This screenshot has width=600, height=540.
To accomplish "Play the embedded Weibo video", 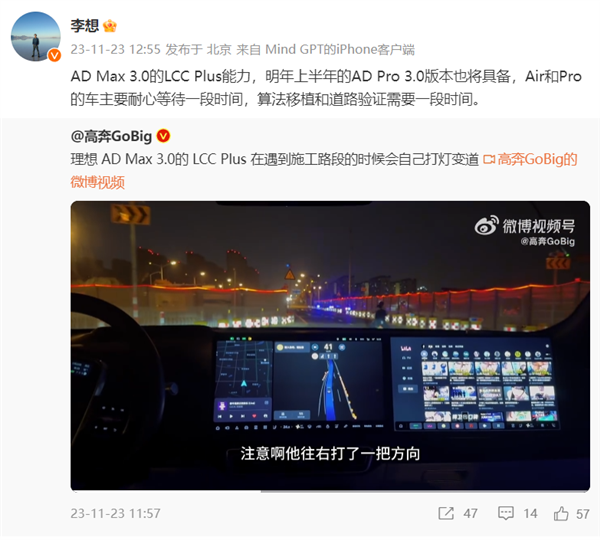I will point(330,345).
